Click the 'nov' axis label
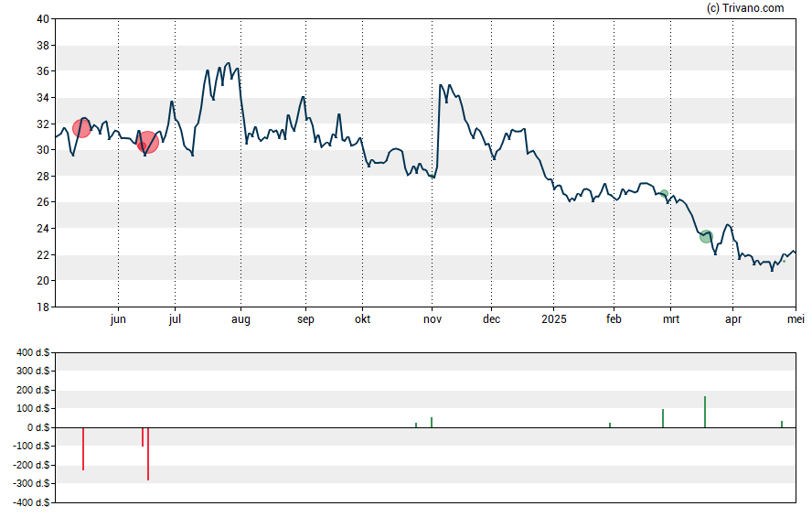Viewport: 812px width, 517px height. [x=433, y=319]
